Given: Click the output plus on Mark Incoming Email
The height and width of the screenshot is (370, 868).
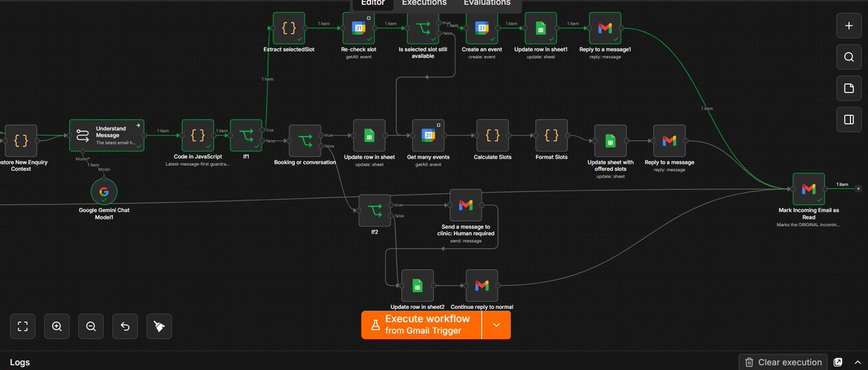Looking at the screenshot, I should [x=859, y=189].
